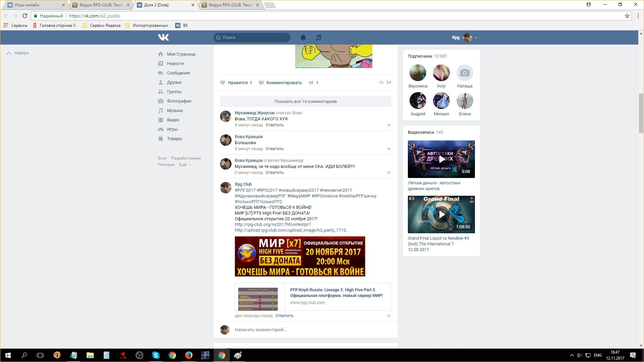Click Комментировать under the post
644x362 pixels.
pos(283,83)
